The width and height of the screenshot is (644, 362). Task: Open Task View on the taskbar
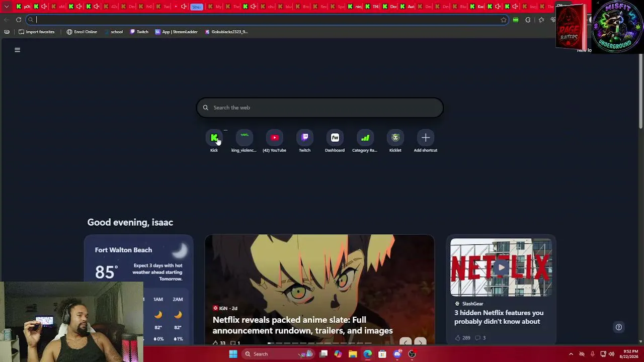(x=324, y=354)
